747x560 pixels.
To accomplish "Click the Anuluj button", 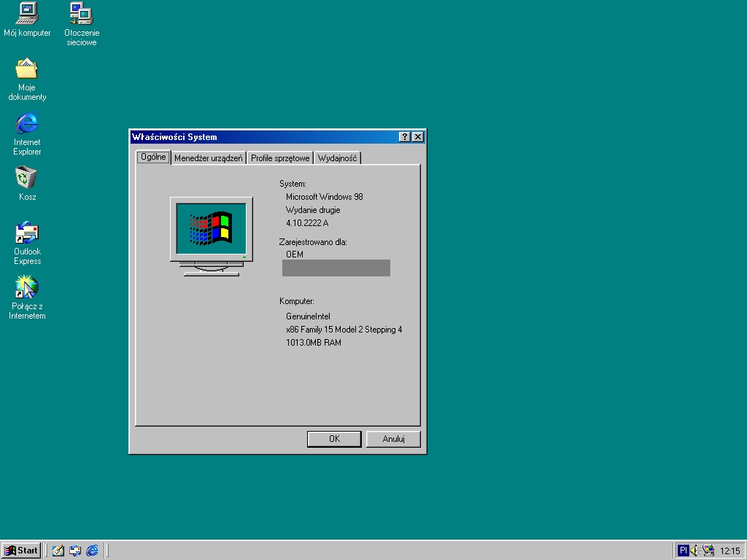I will point(393,439).
